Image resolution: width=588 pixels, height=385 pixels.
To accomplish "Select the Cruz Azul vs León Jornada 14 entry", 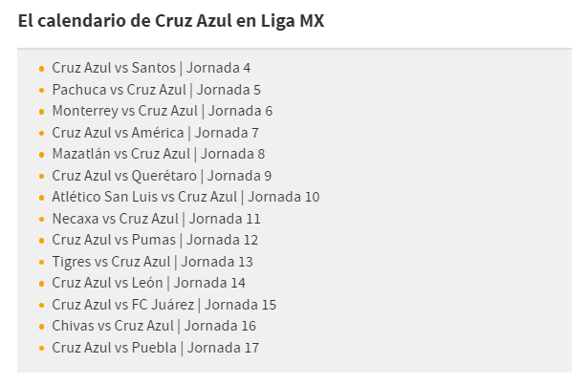I will tap(148, 283).
